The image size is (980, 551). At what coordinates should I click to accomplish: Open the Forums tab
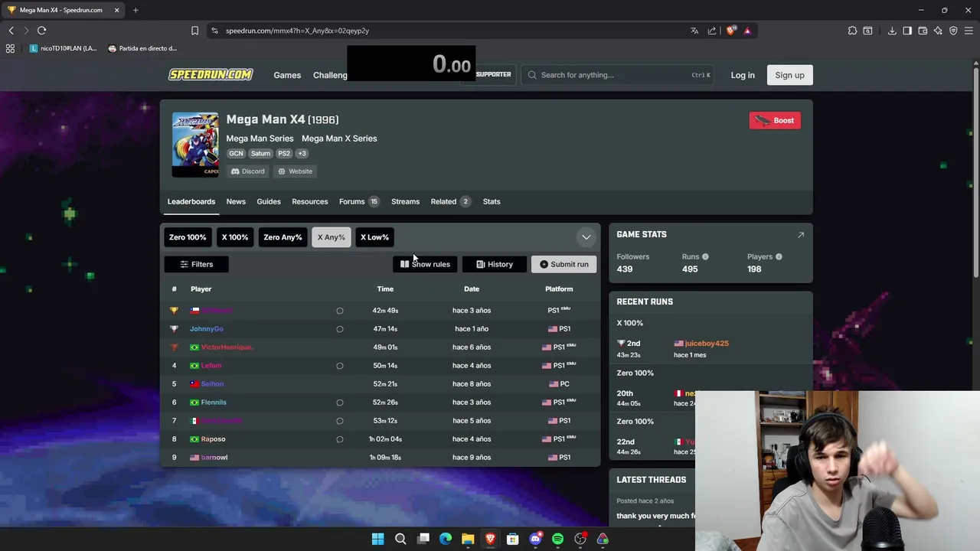(x=359, y=201)
